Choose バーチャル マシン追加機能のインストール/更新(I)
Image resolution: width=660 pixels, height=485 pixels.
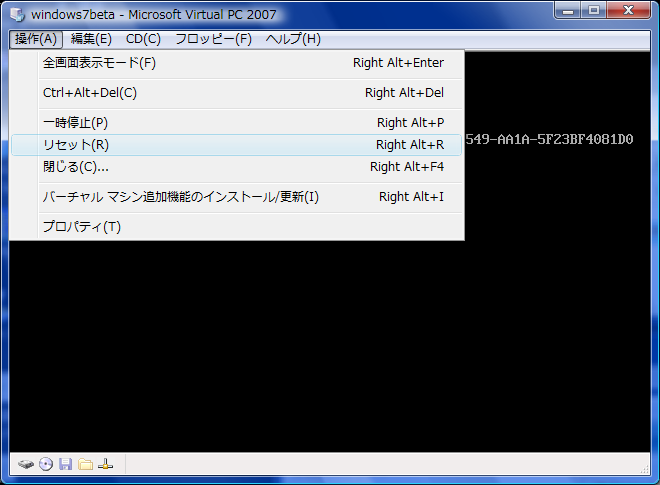(237, 197)
